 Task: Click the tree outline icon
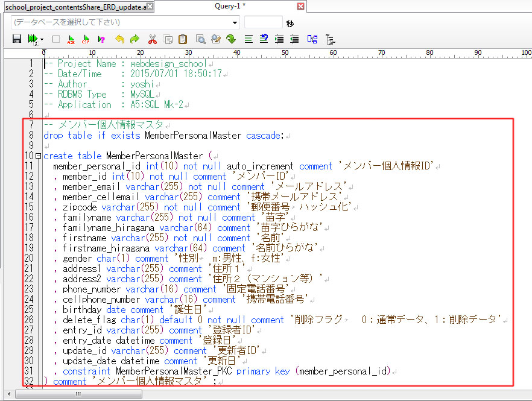330,39
